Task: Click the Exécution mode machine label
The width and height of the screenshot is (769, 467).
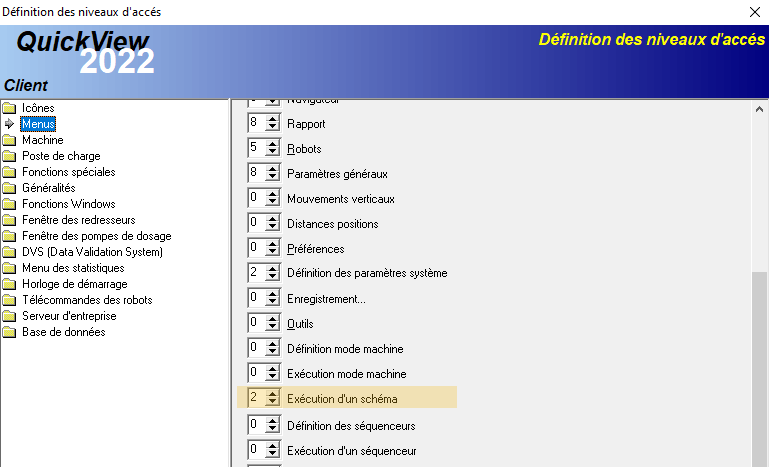Action: pos(347,374)
